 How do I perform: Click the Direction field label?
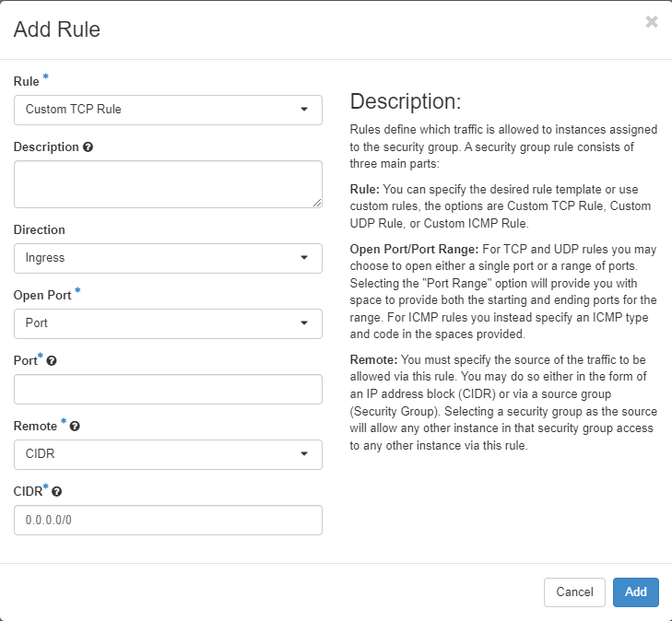[40, 230]
